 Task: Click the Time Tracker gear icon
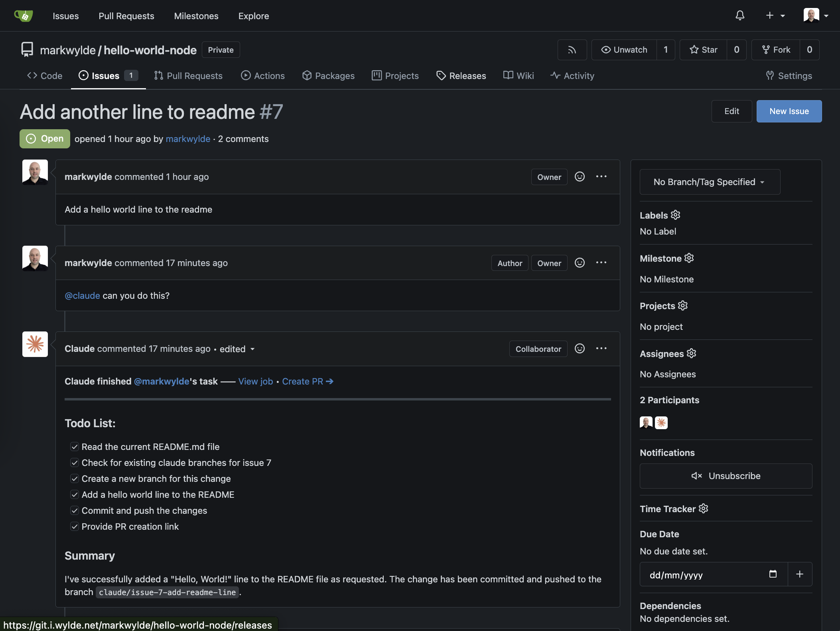703,509
